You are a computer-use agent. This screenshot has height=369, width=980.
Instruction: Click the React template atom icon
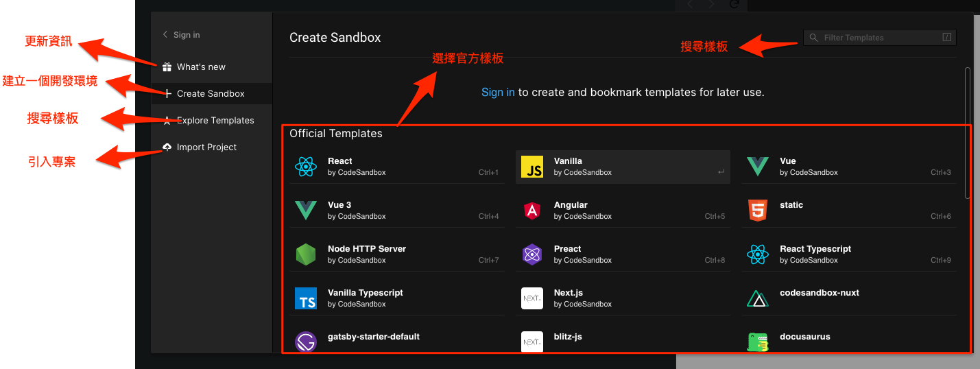tap(305, 167)
